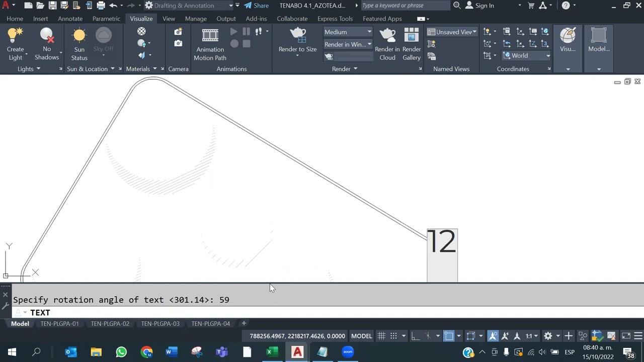
Task: Expand the Render panel
Action: [345, 69]
